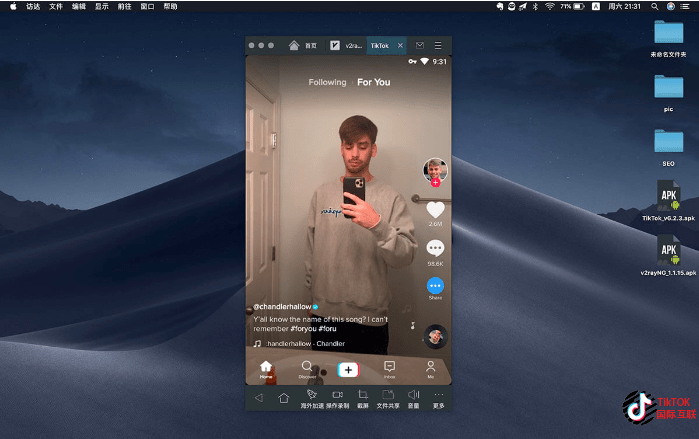
Task: Open the Notification Center icon
Action: (x=685, y=6)
